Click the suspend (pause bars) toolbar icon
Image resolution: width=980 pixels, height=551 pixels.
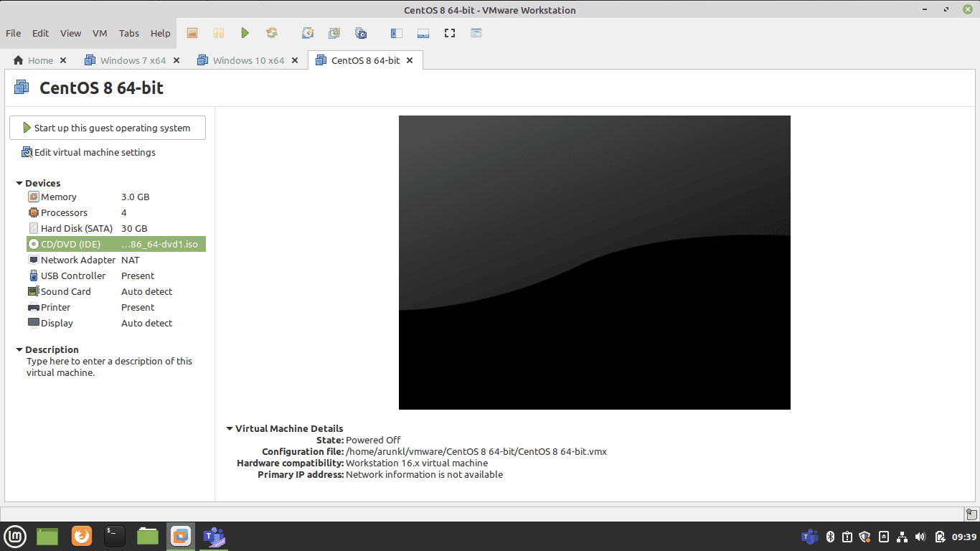[x=219, y=33]
